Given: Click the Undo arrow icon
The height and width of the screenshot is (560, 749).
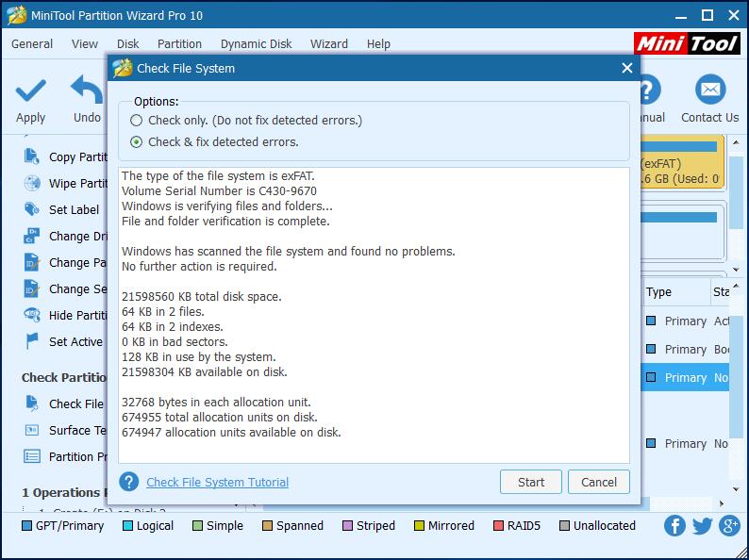Looking at the screenshot, I should 87,90.
